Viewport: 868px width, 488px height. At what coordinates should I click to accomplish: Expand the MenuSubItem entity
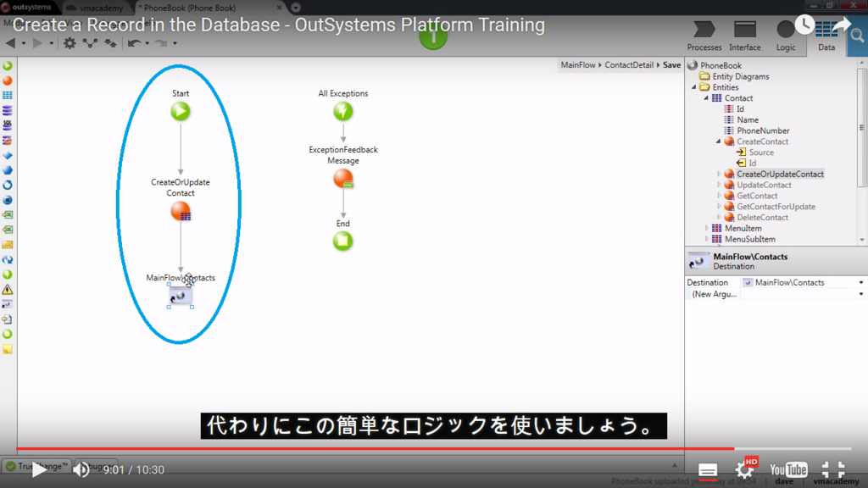click(x=706, y=239)
